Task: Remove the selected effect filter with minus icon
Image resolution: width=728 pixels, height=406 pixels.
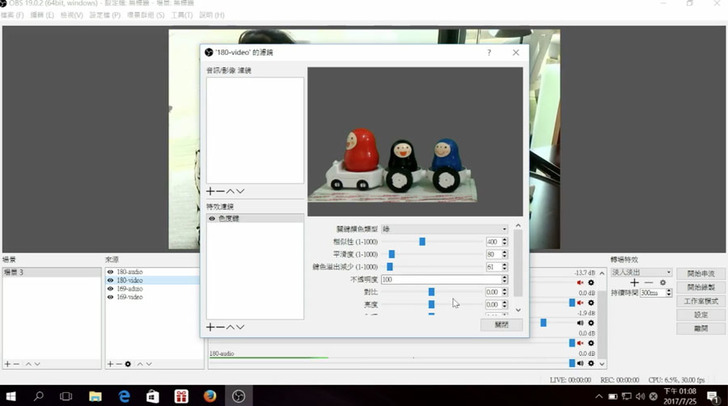Action: pos(220,327)
